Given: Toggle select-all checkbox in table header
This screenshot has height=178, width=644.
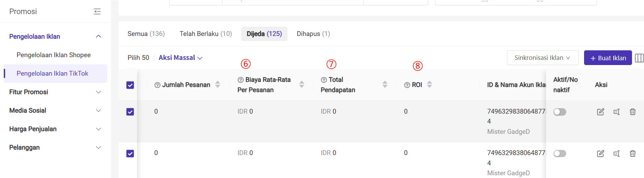Looking at the screenshot, I should coord(130,85).
